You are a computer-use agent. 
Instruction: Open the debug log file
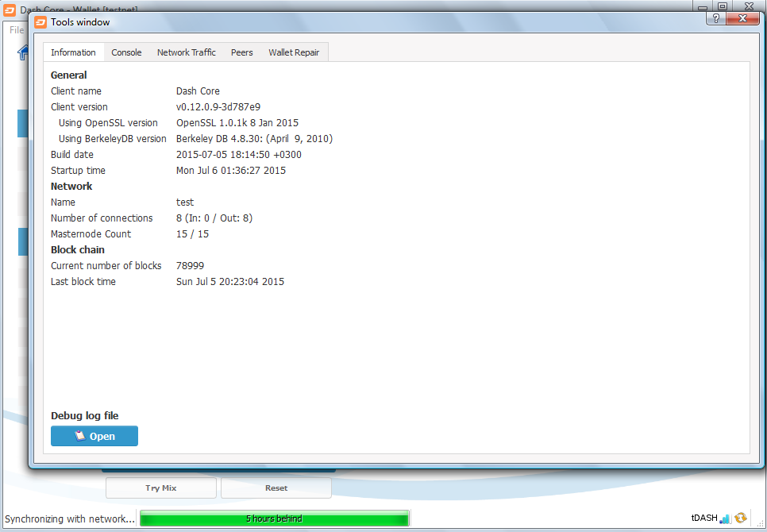[94, 436]
